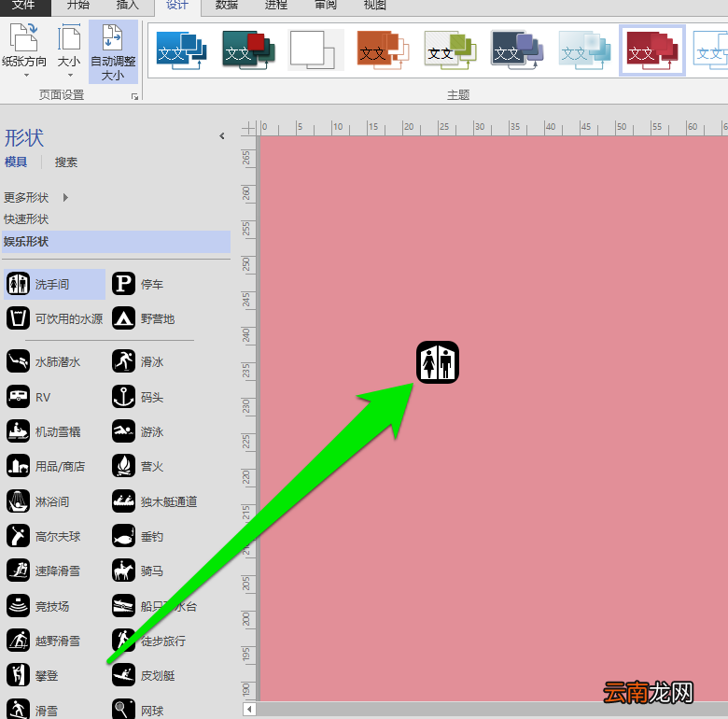Select the 越野滑雪 cross-country skiing shape

coord(44,641)
